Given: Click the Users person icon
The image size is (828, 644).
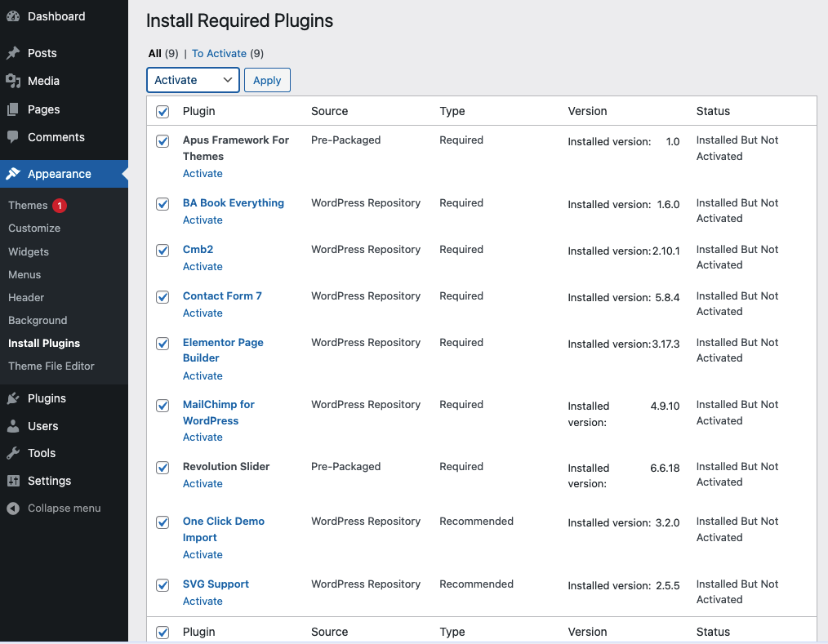Looking at the screenshot, I should click(x=13, y=426).
